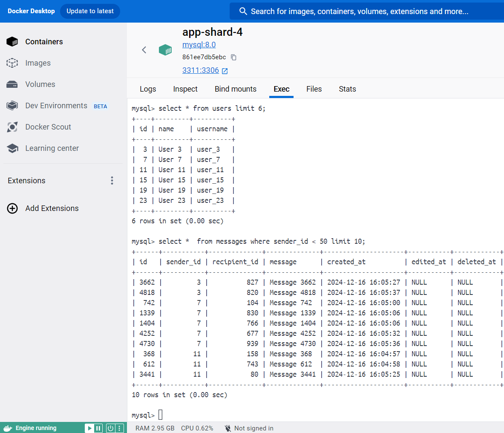This screenshot has width=504, height=433.
Task: Click the Containers sidebar label
Action: tap(44, 42)
